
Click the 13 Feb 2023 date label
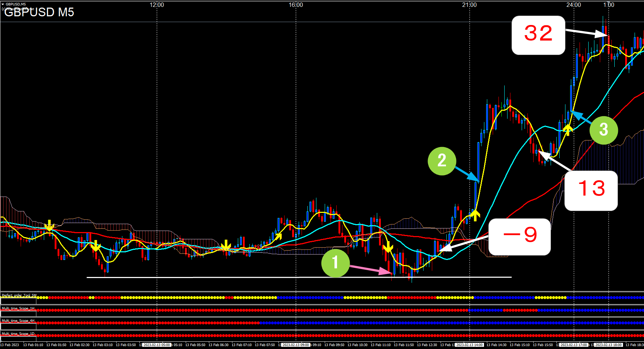click(x=10, y=345)
